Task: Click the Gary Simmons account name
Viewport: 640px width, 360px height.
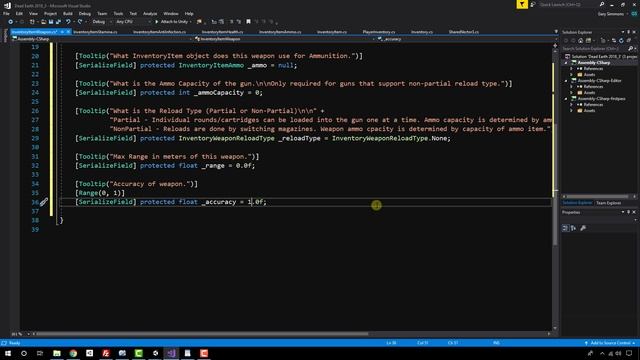Action: tap(611, 14)
